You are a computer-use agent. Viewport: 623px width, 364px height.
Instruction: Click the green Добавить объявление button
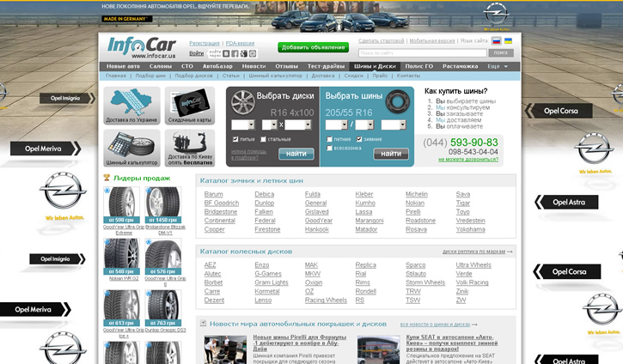pos(313,47)
